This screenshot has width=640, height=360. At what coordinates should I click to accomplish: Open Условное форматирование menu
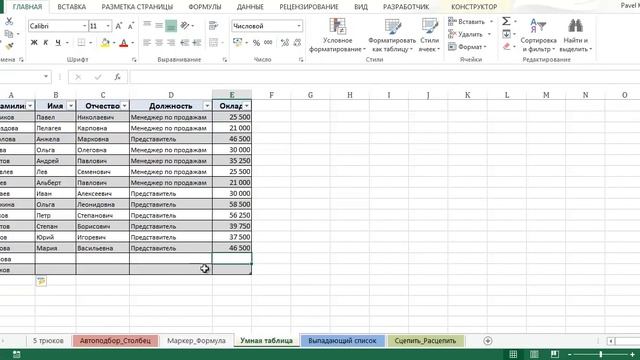[x=337, y=35]
